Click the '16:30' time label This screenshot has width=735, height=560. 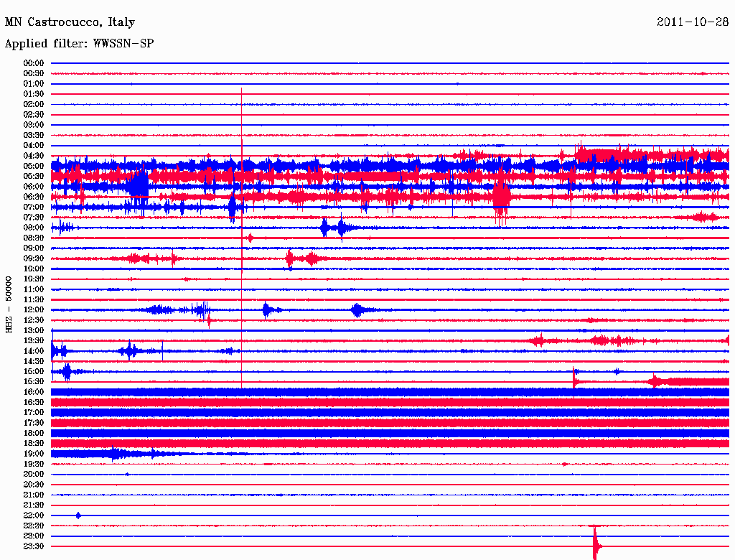pos(34,403)
